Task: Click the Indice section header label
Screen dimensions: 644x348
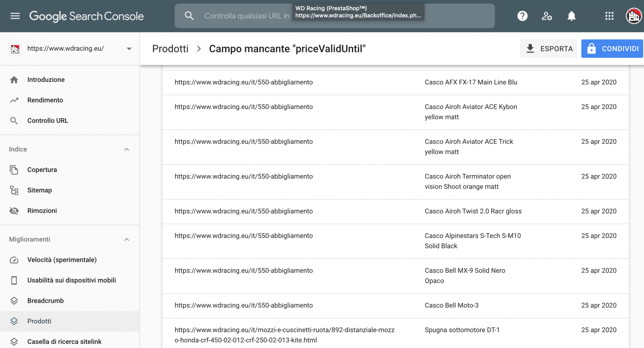Action: point(18,150)
